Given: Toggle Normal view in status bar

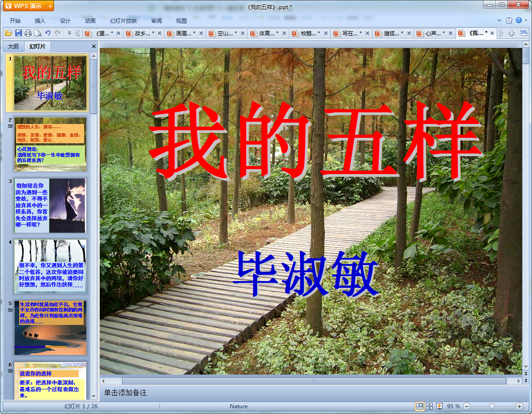Looking at the screenshot, I should coord(420,406).
